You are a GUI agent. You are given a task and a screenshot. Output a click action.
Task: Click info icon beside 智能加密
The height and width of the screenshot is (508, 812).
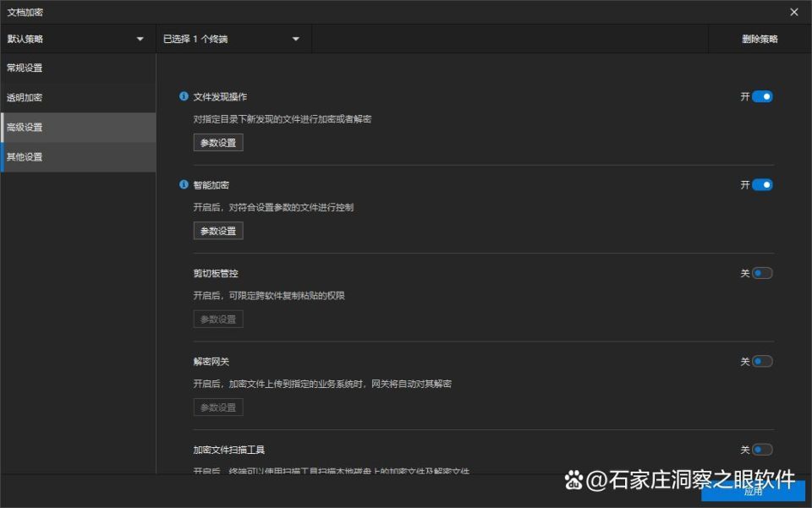(x=184, y=184)
